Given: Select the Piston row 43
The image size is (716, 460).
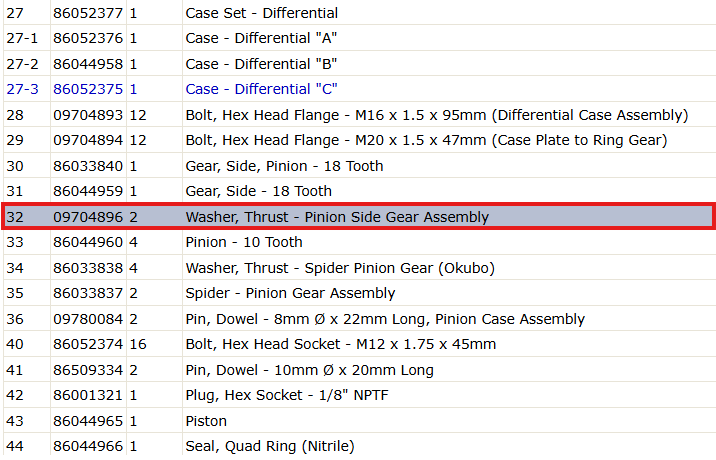Looking at the screenshot, I should click(360, 421).
